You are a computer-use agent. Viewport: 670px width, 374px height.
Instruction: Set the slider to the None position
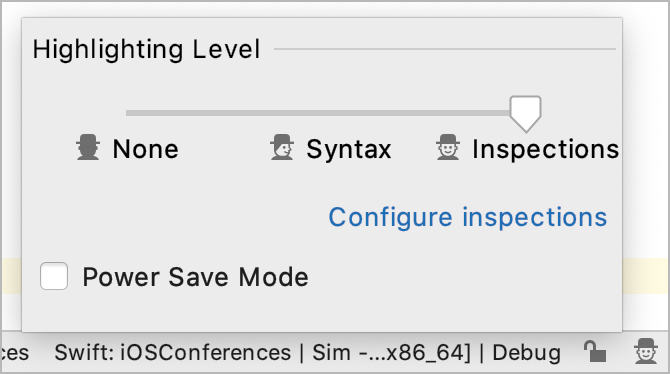click(x=127, y=113)
